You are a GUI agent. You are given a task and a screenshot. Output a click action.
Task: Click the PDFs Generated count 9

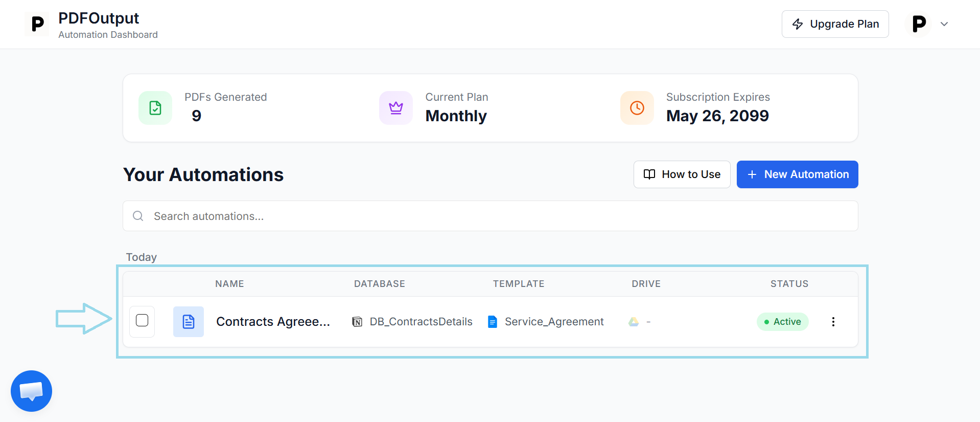(x=197, y=116)
